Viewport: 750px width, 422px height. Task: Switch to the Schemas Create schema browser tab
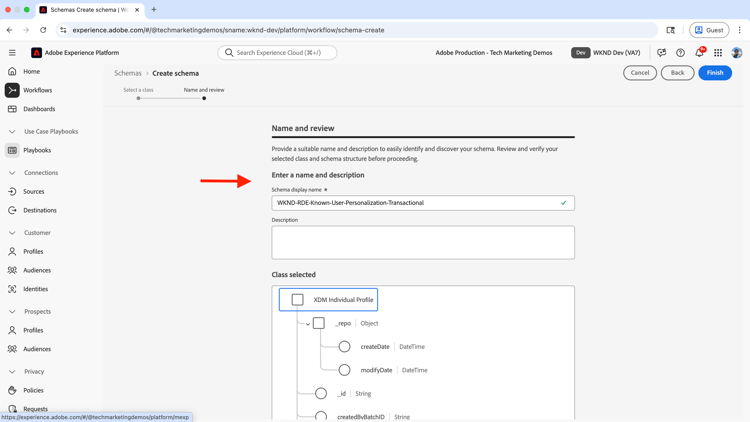(x=89, y=10)
